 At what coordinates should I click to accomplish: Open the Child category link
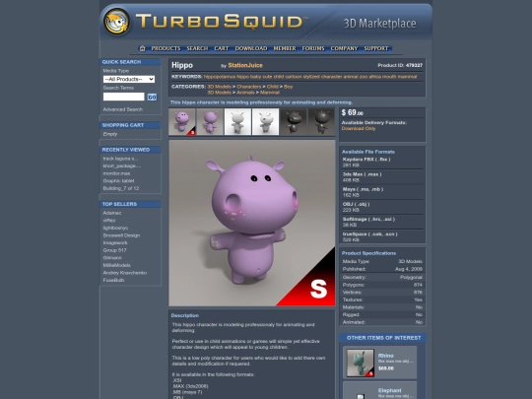273,87
